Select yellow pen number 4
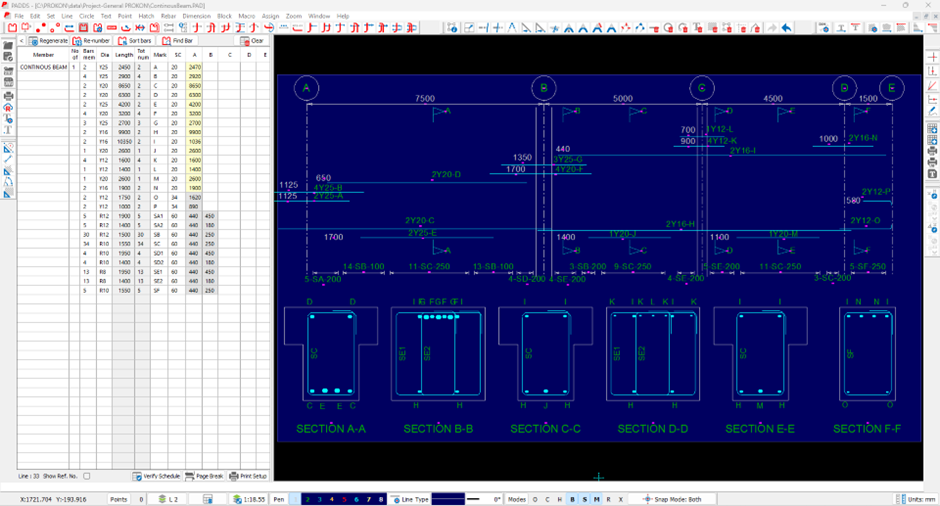This screenshot has width=940, height=506. pos(332,499)
